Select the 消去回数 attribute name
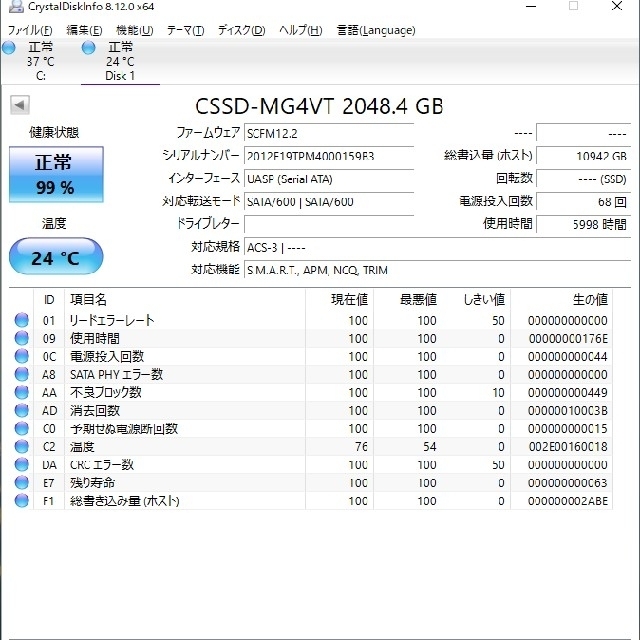Image resolution: width=640 pixels, height=640 pixels. click(x=95, y=410)
